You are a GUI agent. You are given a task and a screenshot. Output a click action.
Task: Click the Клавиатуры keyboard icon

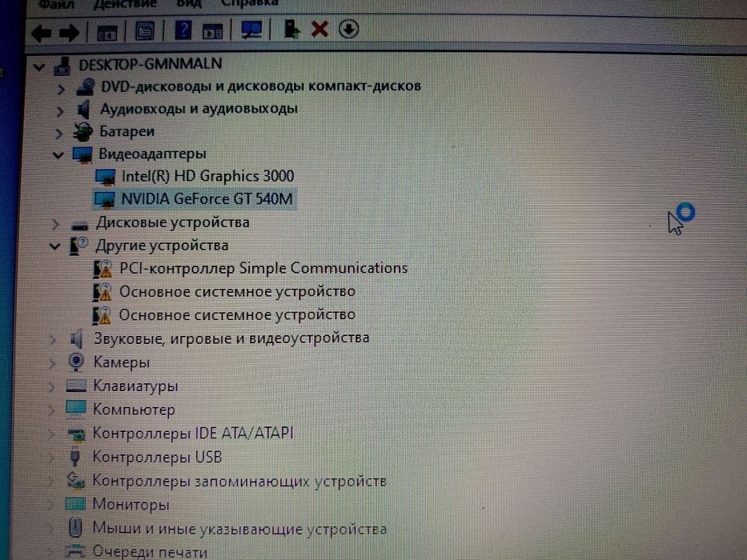(76, 386)
